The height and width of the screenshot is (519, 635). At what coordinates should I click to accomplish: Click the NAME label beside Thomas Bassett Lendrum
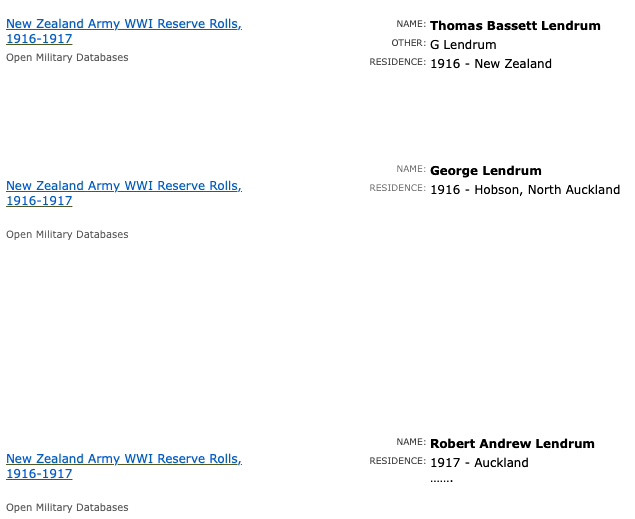coord(410,25)
